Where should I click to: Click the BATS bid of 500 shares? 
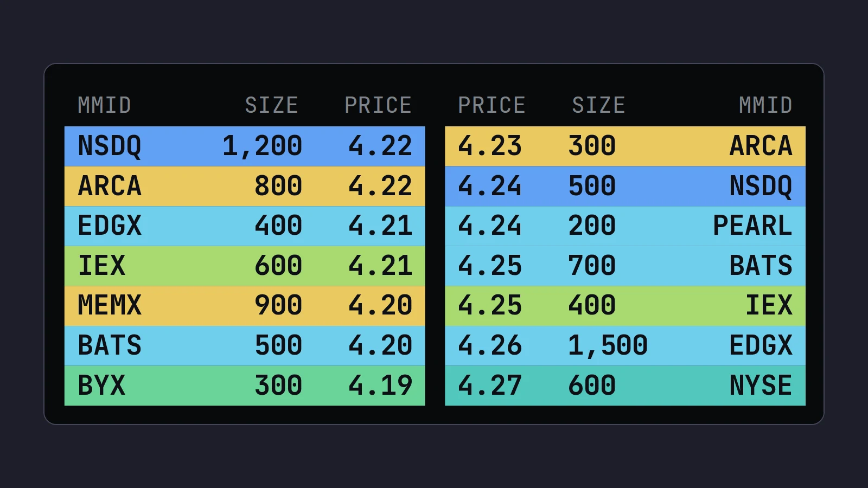coord(245,345)
